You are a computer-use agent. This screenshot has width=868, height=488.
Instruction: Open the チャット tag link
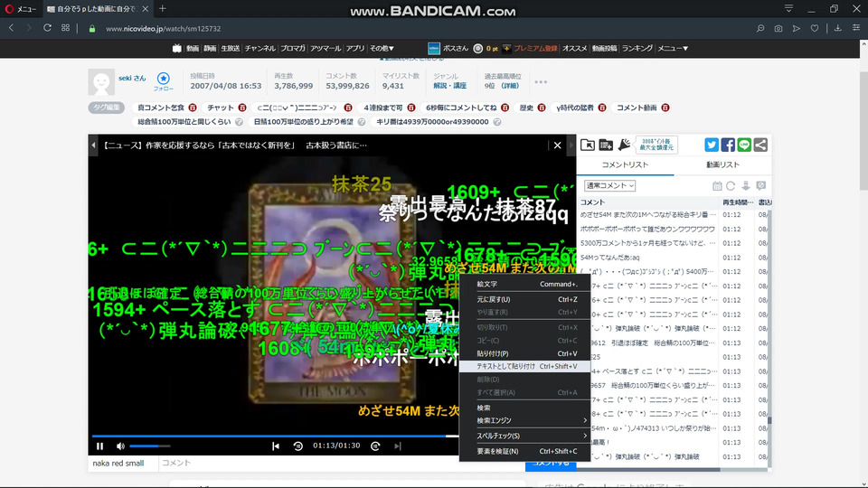click(x=221, y=108)
